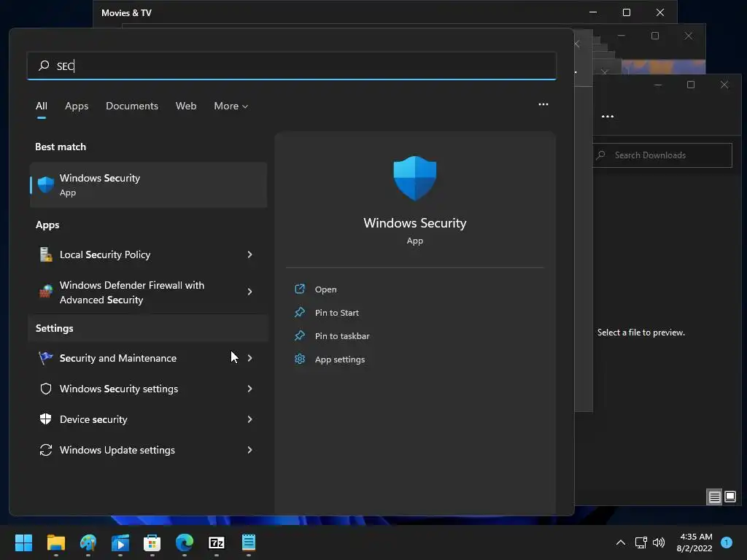Open the Paint app icon on taskbar
747x560 pixels.
coord(88,542)
